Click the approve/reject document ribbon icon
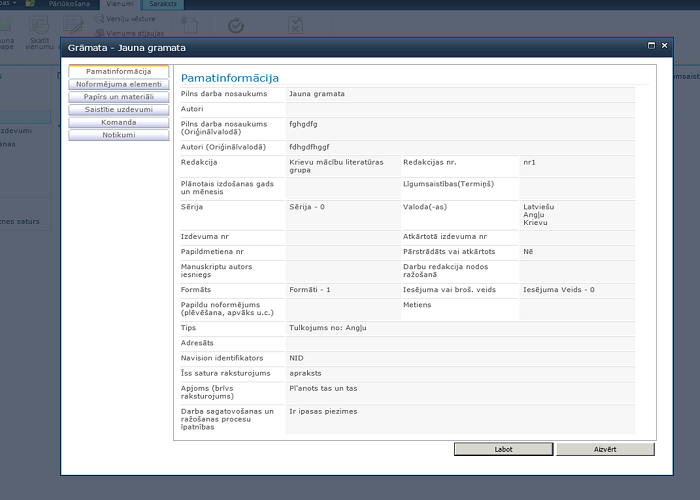Image resolution: width=700 pixels, height=500 pixels. 295,25
